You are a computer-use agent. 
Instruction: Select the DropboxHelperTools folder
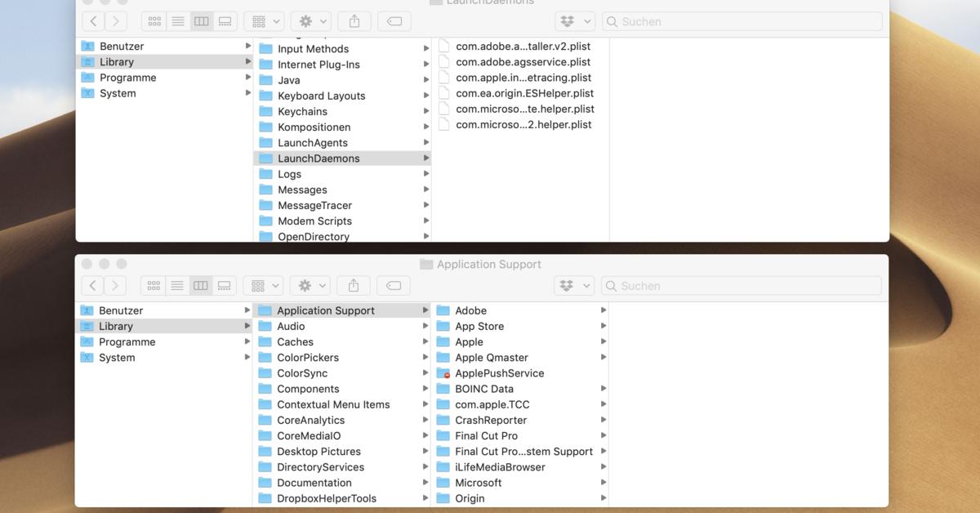(x=341, y=498)
